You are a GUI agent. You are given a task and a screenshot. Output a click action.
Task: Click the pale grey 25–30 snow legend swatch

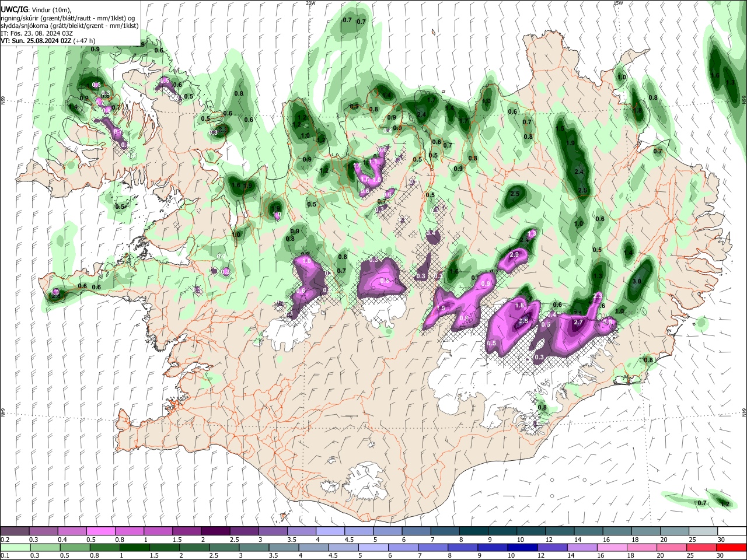tap(703, 531)
